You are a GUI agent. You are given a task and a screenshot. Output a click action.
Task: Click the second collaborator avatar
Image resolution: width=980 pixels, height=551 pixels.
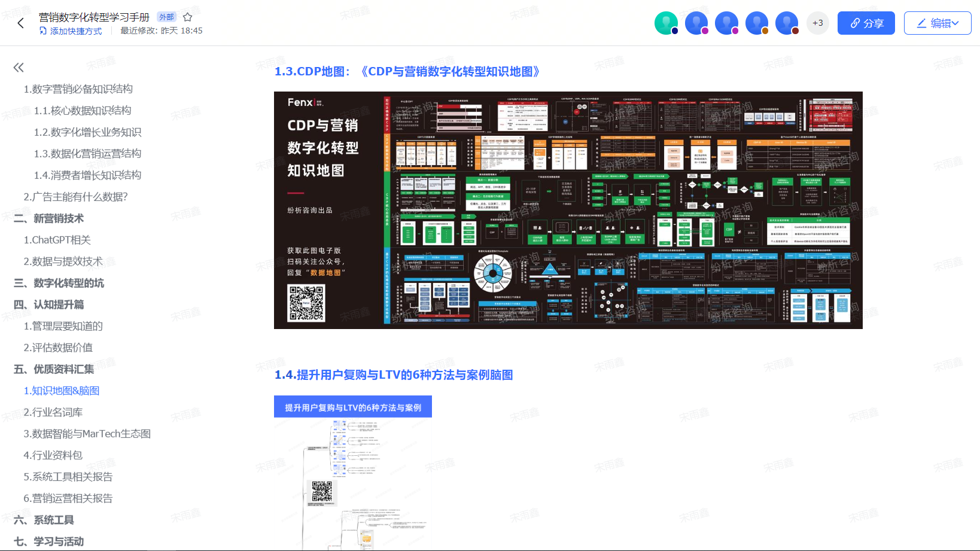point(696,23)
